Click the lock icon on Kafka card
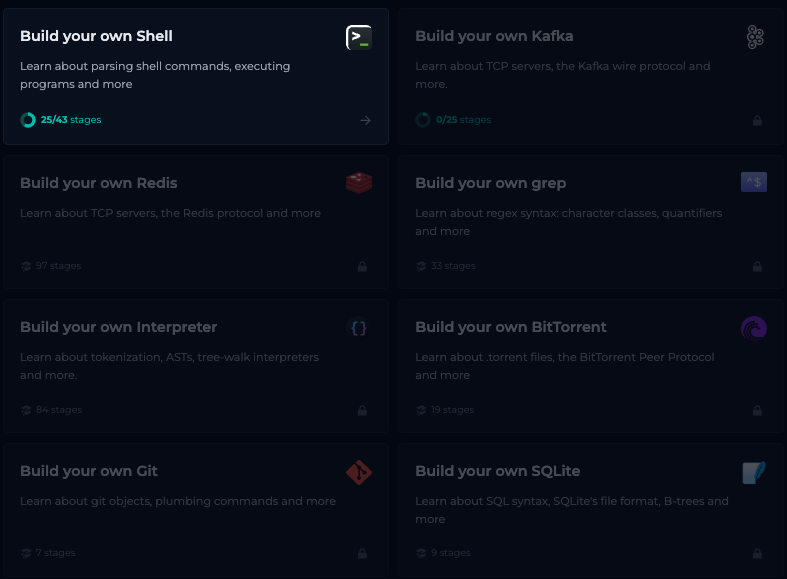787x579 pixels. (757, 120)
